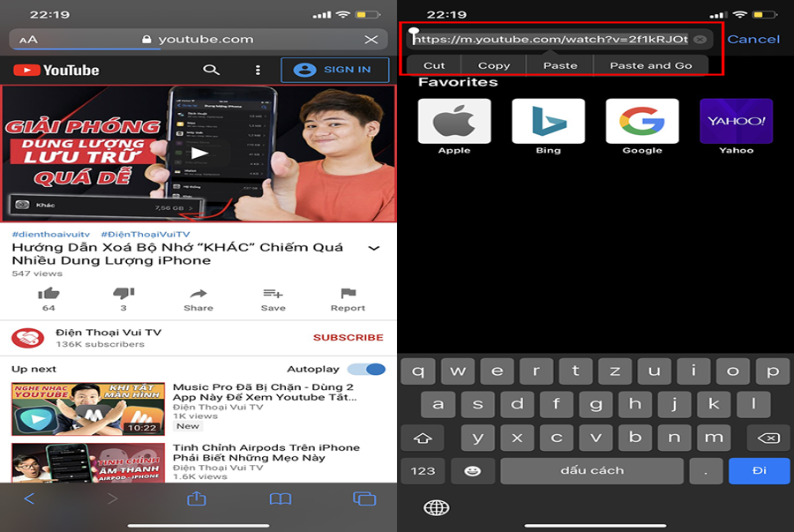Tap the Share arrow under the video
The image size is (794, 532).
pos(198,294)
